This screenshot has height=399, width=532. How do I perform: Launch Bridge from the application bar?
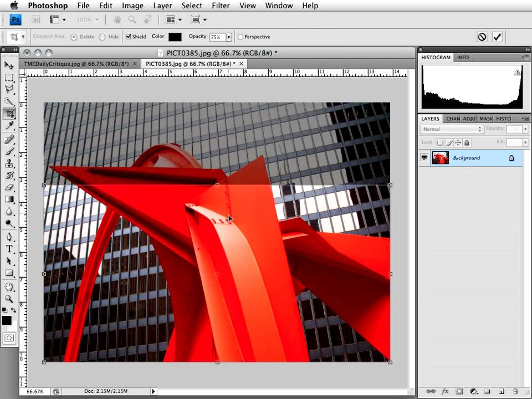(35, 20)
